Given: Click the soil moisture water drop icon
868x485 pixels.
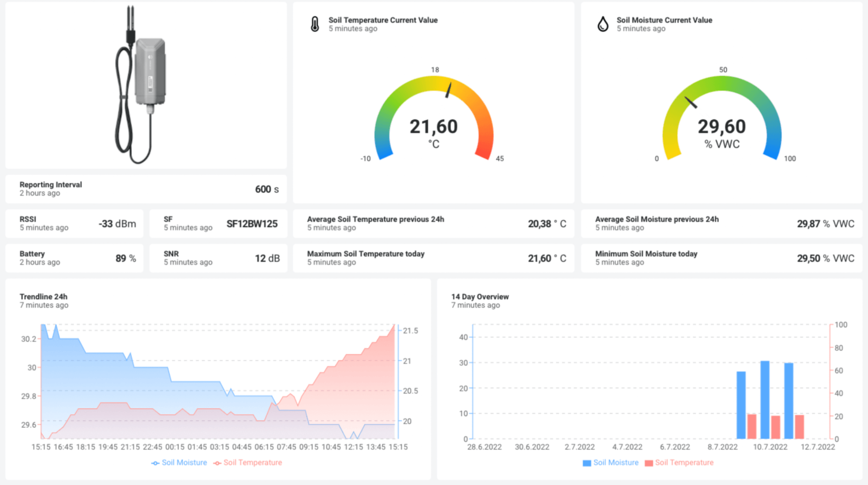Looking at the screenshot, I should [x=603, y=24].
